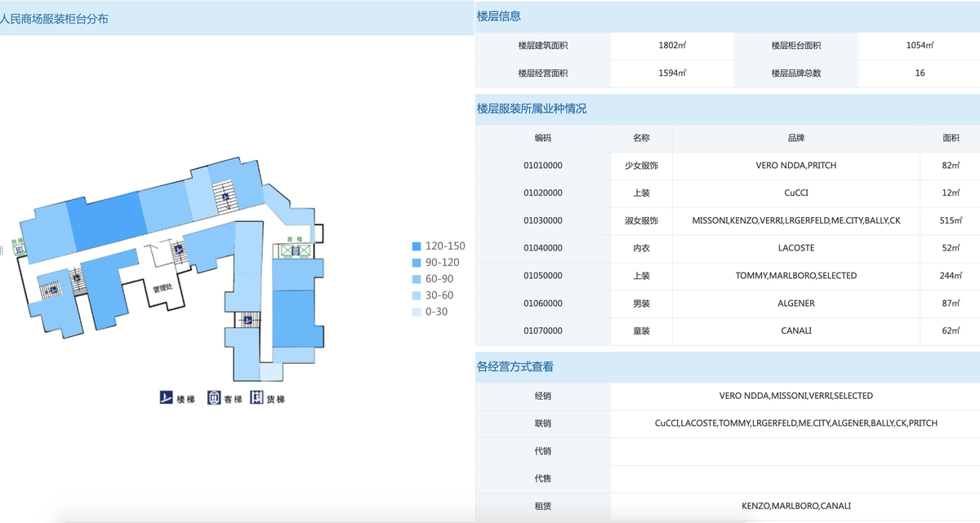Click the 楼层服装所属业种情况 section header

532,109
